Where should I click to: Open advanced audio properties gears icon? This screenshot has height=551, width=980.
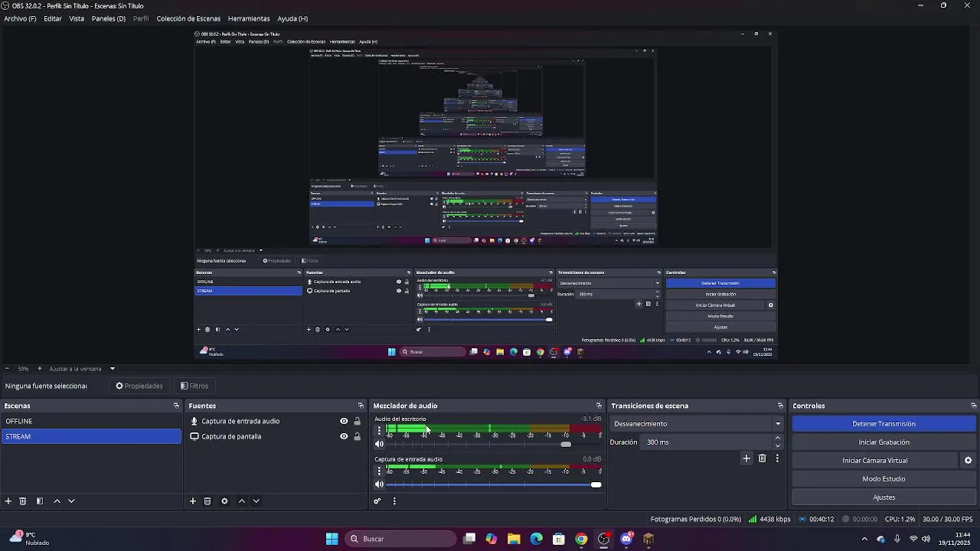tap(377, 501)
